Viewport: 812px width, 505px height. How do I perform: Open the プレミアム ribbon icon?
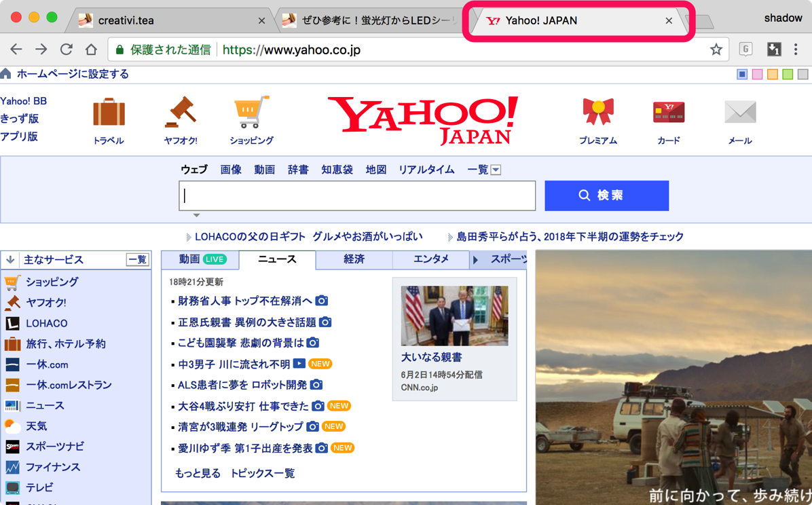pos(598,111)
